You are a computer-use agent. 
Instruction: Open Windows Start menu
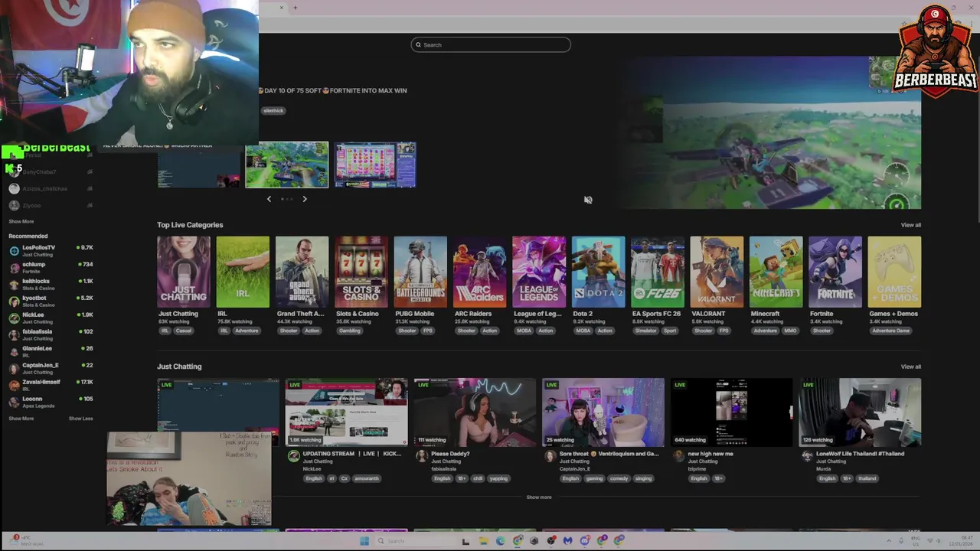[364, 541]
